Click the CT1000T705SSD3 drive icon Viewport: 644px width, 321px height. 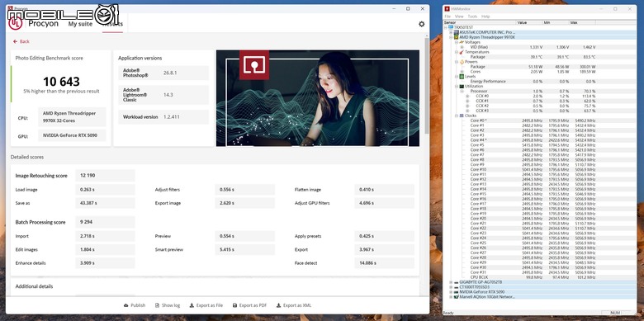[x=457, y=287]
